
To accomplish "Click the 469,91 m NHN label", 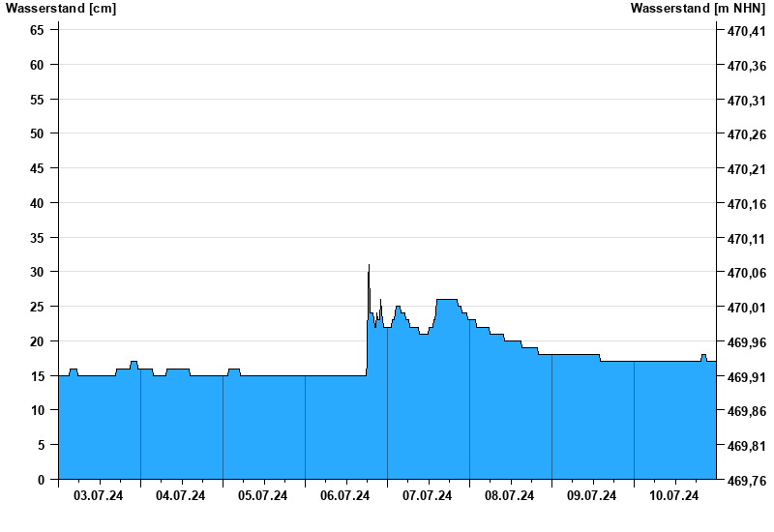I will [746, 377].
